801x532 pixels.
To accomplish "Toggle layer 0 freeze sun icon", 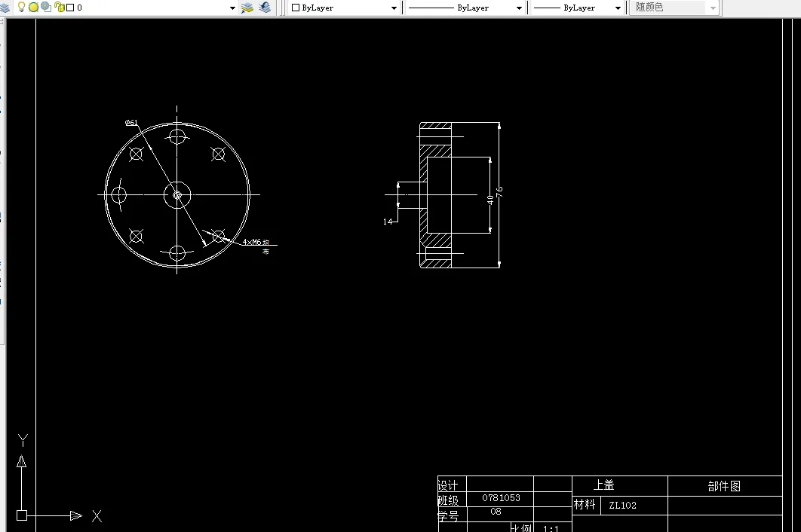I will [x=34, y=7].
